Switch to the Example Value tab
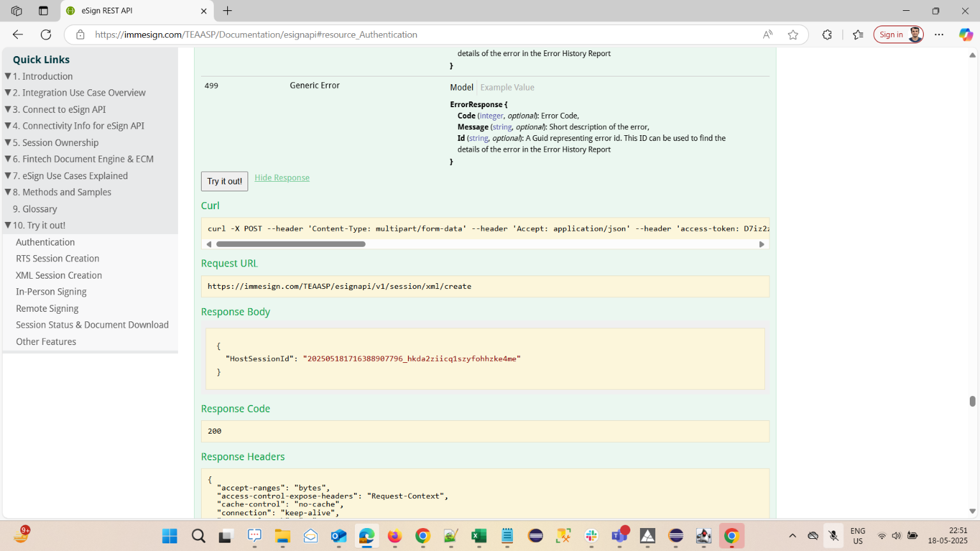Viewport: 980px width, 551px height. coord(507,87)
